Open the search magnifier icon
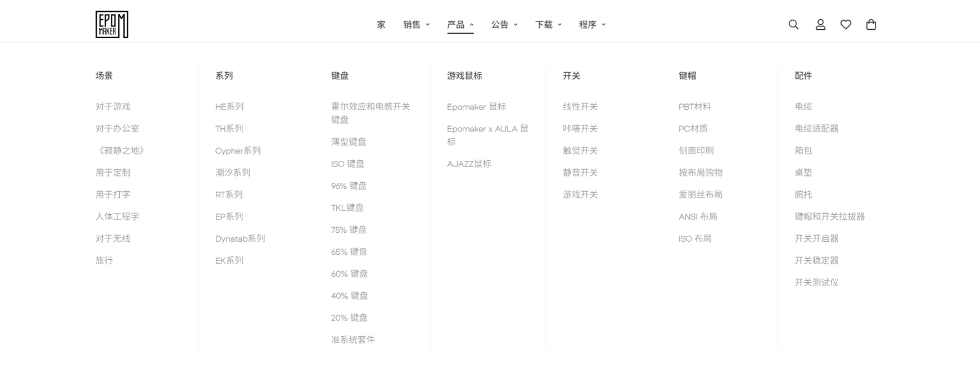This screenshot has width=980, height=370. pyautogui.click(x=793, y=25)
